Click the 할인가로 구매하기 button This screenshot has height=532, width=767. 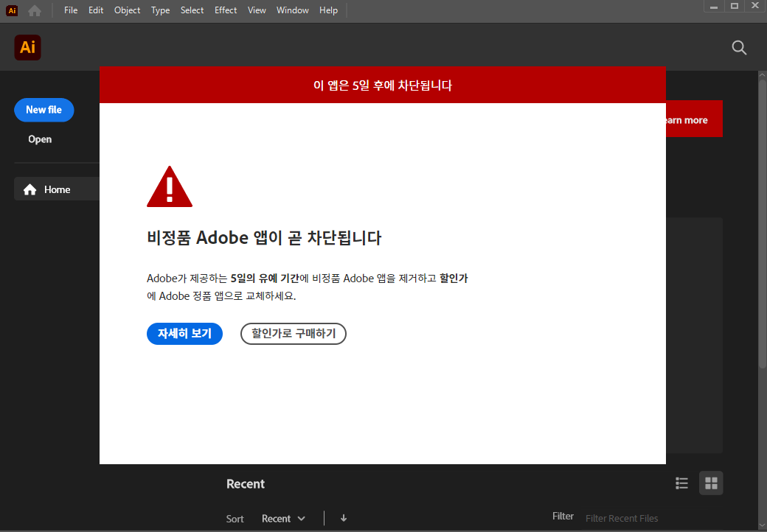pyautogui.click(x=294, y=334)
